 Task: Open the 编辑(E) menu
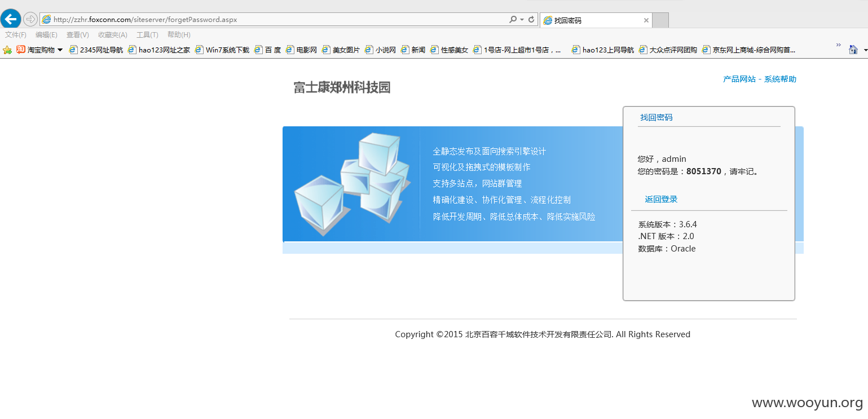46,35
